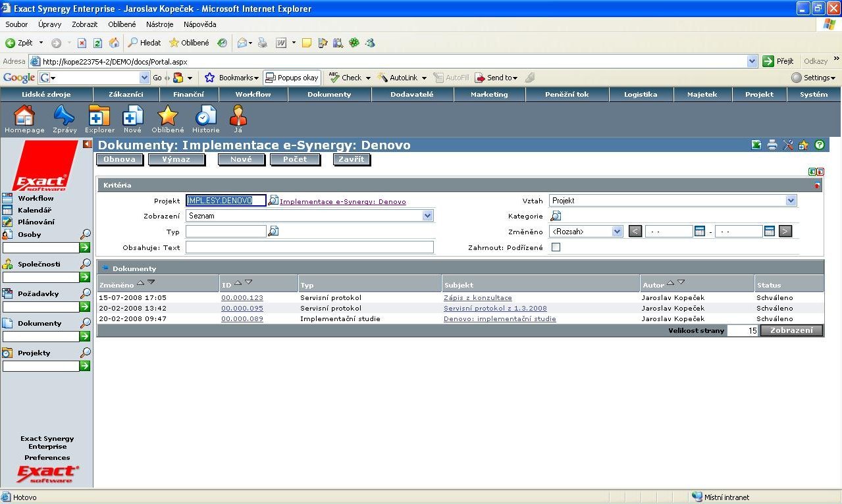842x504 pixels.
Task: Click the Obsahuje: Text input field
Action: pos(309,247)
